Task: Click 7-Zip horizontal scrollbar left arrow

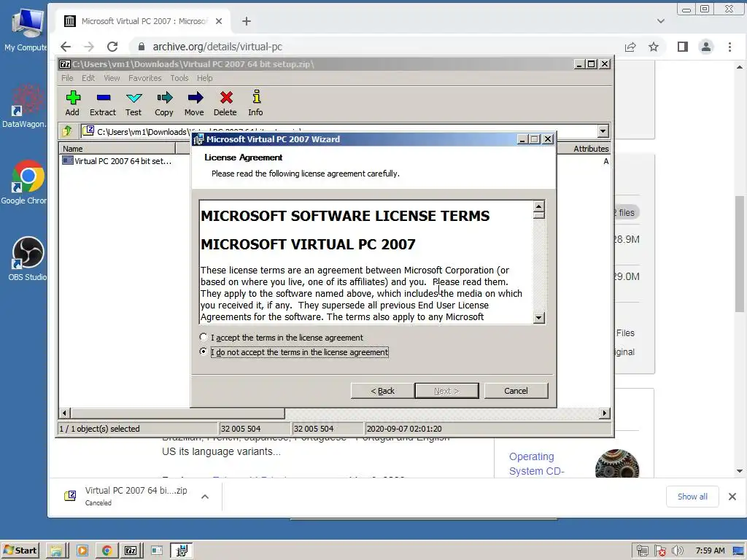Action: (x=65, y=413)
